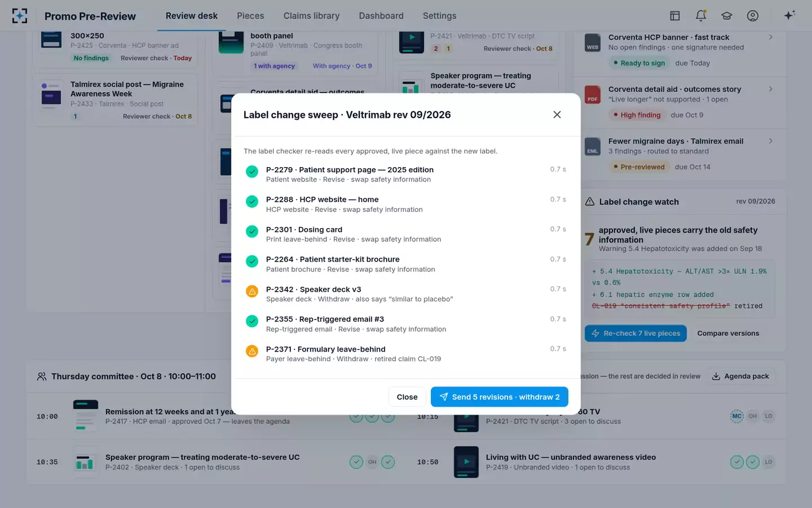The width and height of the screenshot is (812, 508).
Task: Click the MC reviewer avatar
Action: pyautogui.click(x=737, y=416)
